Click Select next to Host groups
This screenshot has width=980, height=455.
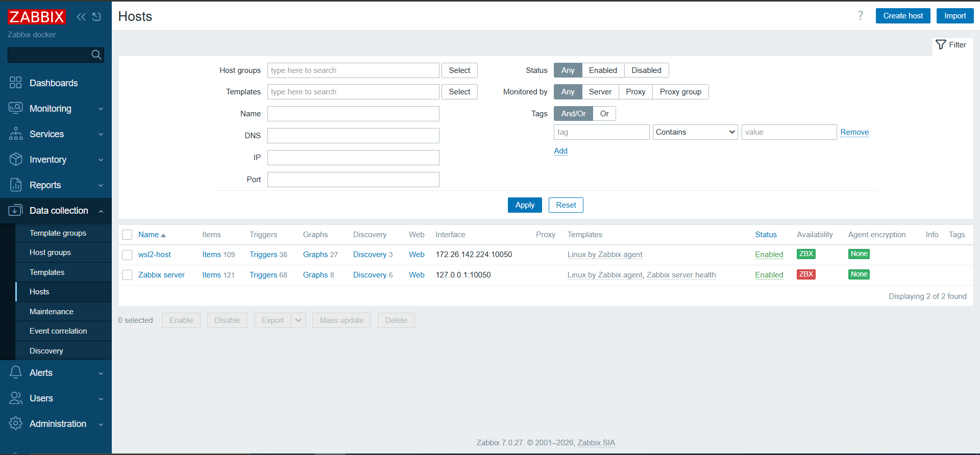pyautogui.click(x=459, y=70)
